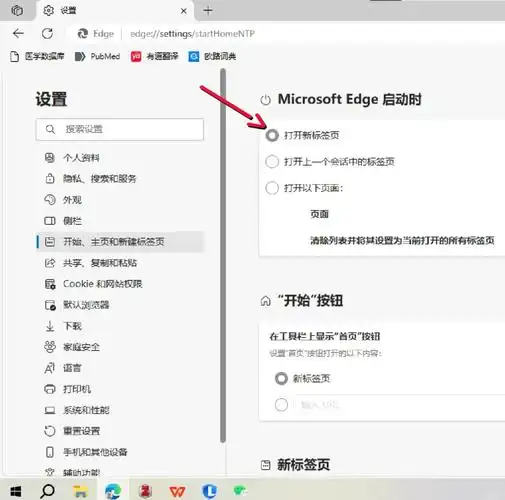The width and height of the screenshot is (505, 500).
Task: Click the 打印机 printer icon
Action: (50, 389)
